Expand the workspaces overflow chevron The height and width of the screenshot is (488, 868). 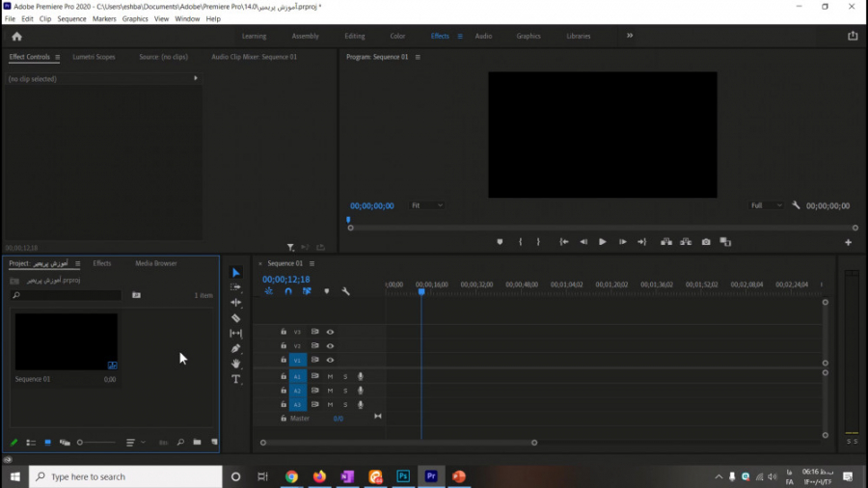pyautogui.click(x=630, y=36)
